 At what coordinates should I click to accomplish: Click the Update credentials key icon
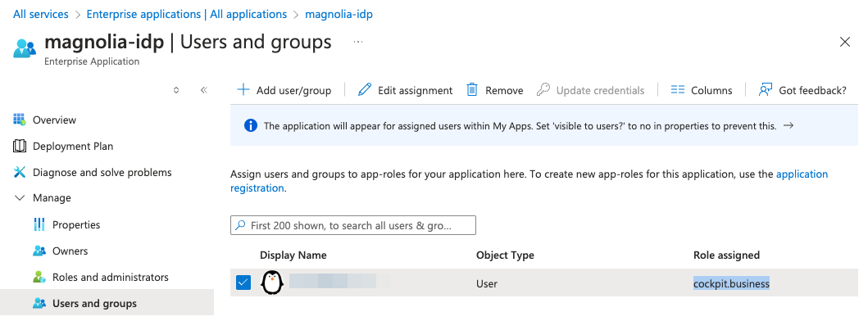(x=543, y=89)
